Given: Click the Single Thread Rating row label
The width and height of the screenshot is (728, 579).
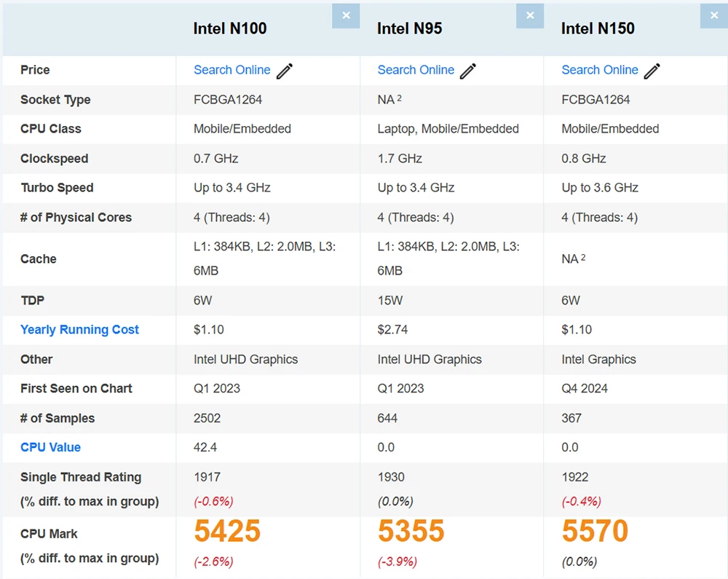Looking at the screenshot, I should coord(81,477).
